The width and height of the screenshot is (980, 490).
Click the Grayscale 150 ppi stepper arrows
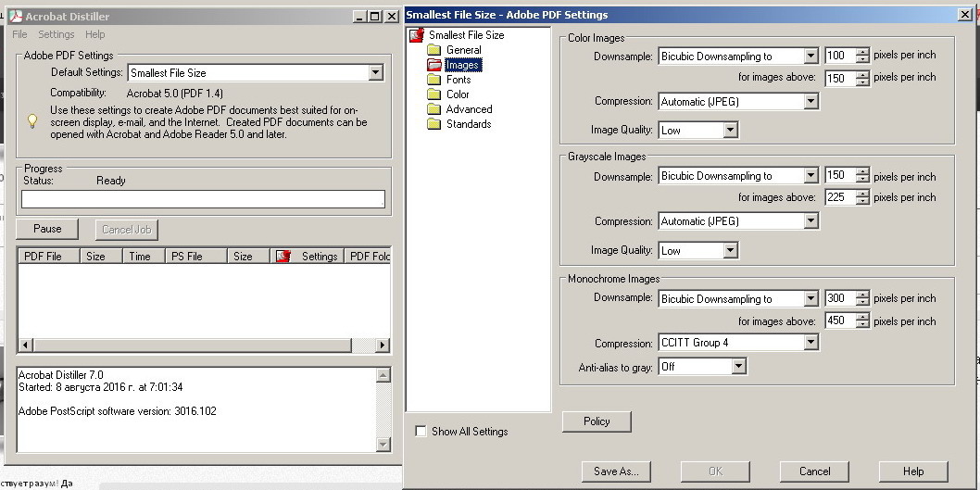point(863,176)
